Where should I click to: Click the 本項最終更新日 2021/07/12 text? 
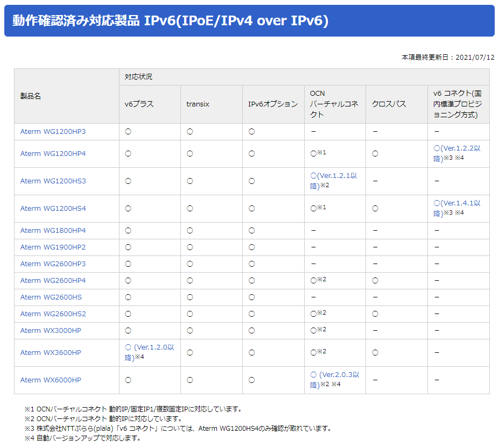448,57
